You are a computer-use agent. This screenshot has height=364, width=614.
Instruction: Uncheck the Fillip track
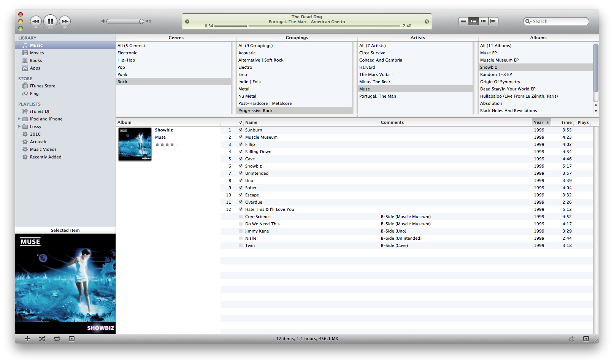241,144
